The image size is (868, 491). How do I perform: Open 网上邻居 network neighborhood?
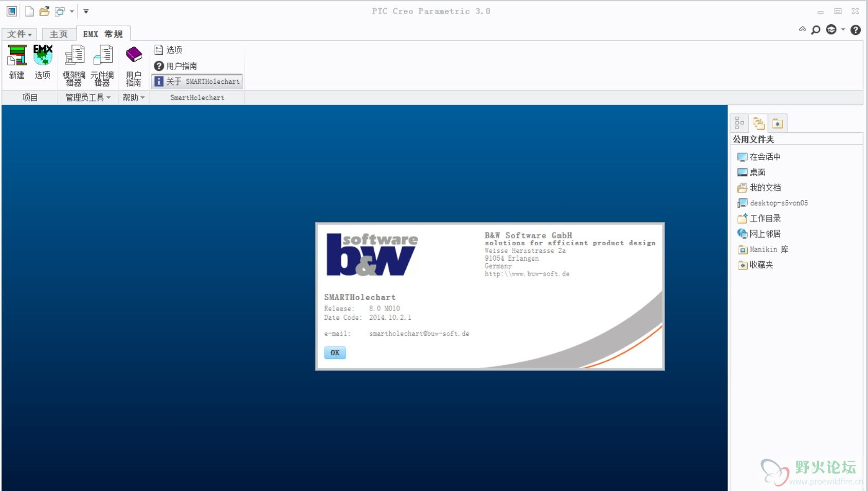[759, 234]
